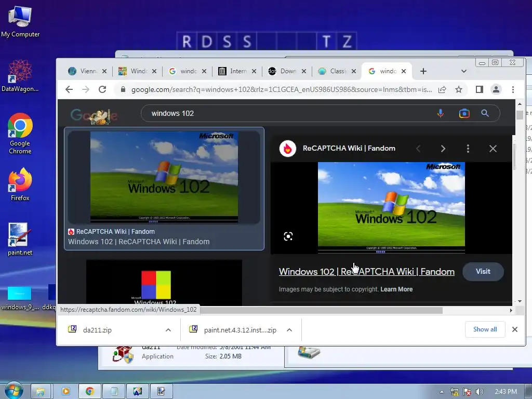Screen dimensions: 532x399
Task: Close the downloads bar
Action: click(515, 329)
